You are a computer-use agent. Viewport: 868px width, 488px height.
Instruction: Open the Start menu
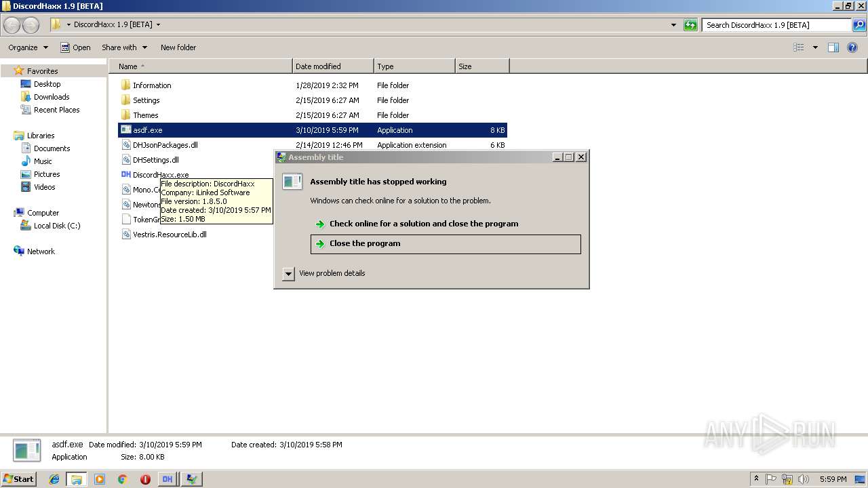18,479
